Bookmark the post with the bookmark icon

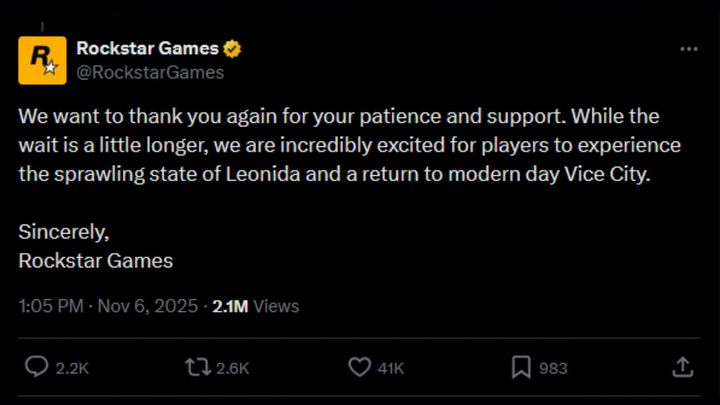coord(520,367)
